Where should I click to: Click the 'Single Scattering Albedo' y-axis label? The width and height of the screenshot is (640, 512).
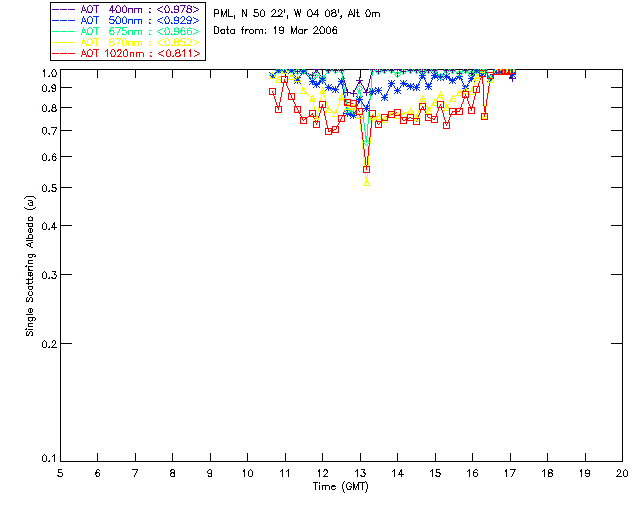[30, 266]
